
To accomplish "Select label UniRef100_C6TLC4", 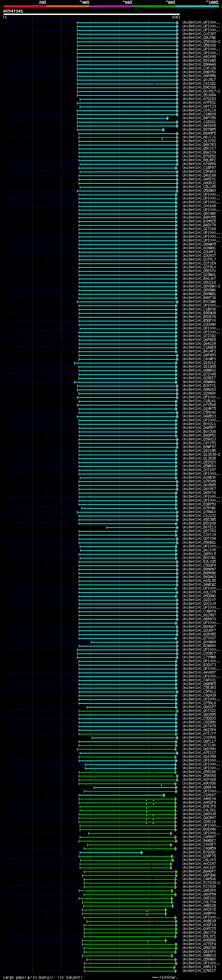I will click(199, 110).
